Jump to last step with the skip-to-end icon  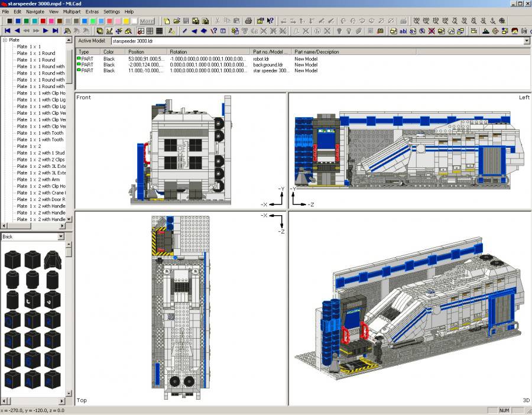click(56, 31)
